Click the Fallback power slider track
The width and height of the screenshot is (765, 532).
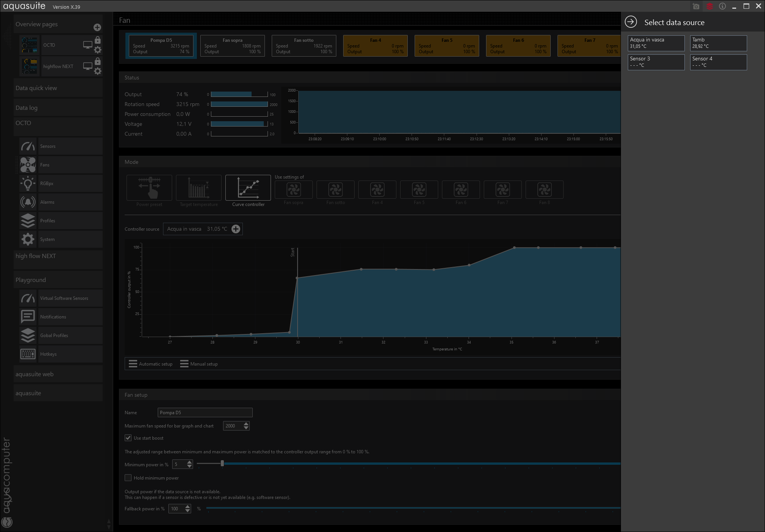(413, 508)
